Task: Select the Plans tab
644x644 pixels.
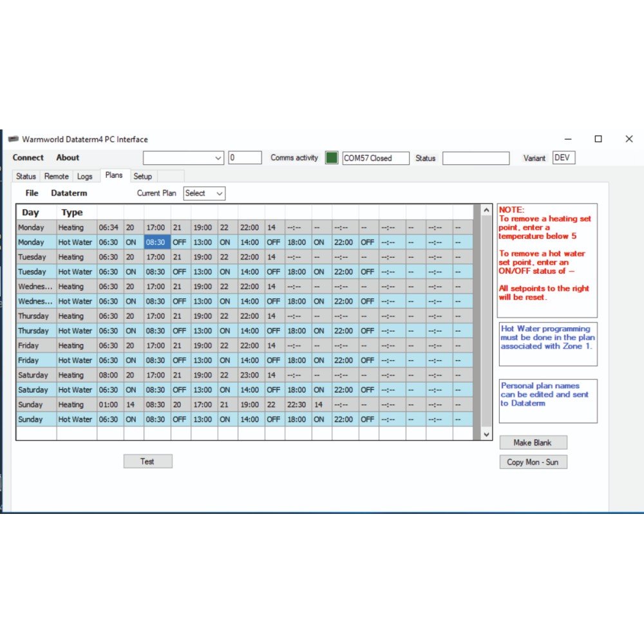Action: click(x=114, y=175)
